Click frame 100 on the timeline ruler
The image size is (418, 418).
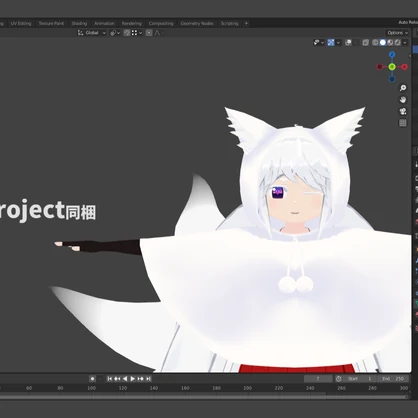tap(91, 388)
